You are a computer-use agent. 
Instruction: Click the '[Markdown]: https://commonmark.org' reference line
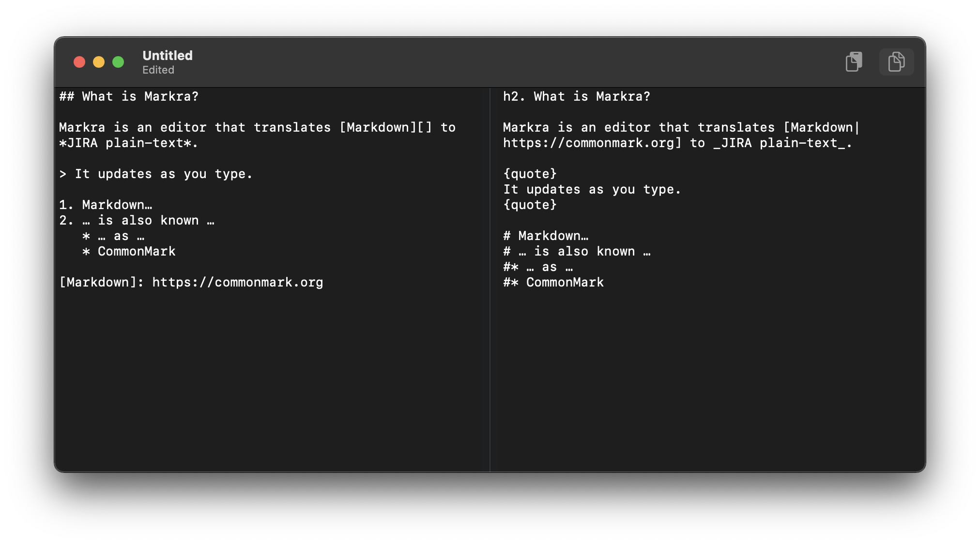click(x=191, y=283)
